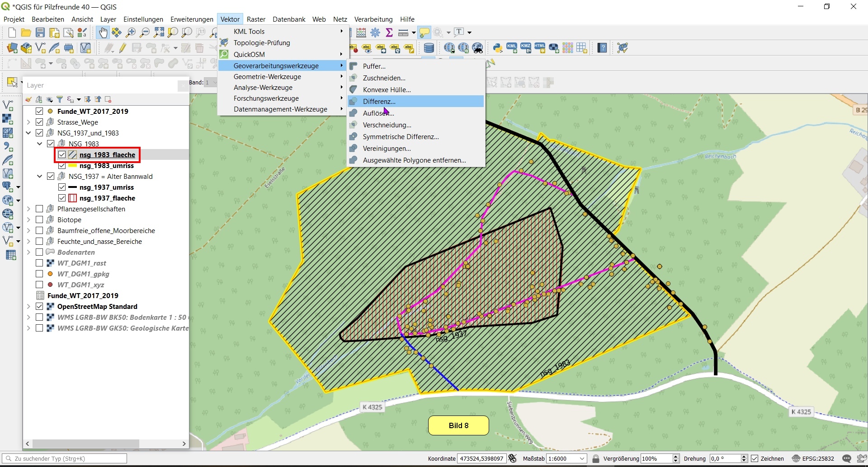The width and height of the screenshot is (868, 467).
Task: Click the KML add layer icon
Action: 512,48
